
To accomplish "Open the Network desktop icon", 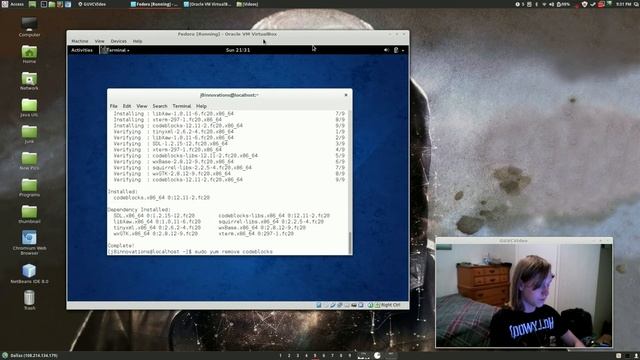I will 29,81.
